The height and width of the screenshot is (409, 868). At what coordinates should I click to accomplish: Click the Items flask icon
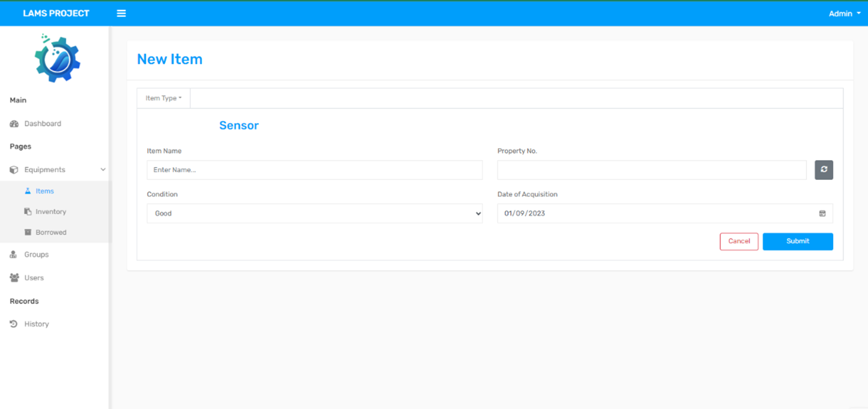[28, 191]
